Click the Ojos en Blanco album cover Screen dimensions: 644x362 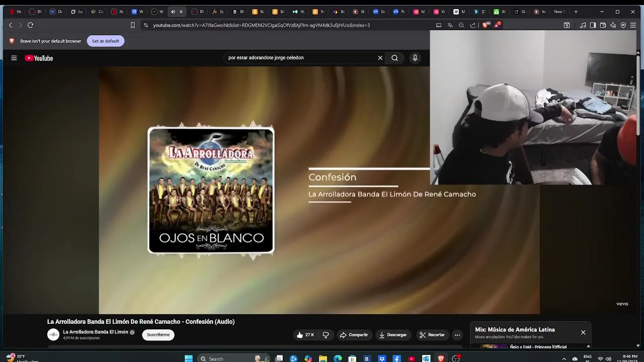[x=211, y=190]
